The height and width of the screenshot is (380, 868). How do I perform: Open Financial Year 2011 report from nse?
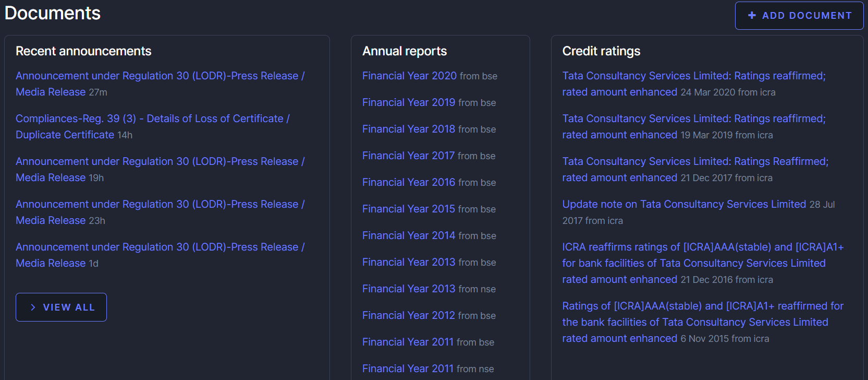pyautogui.click(x=408, y=369)
